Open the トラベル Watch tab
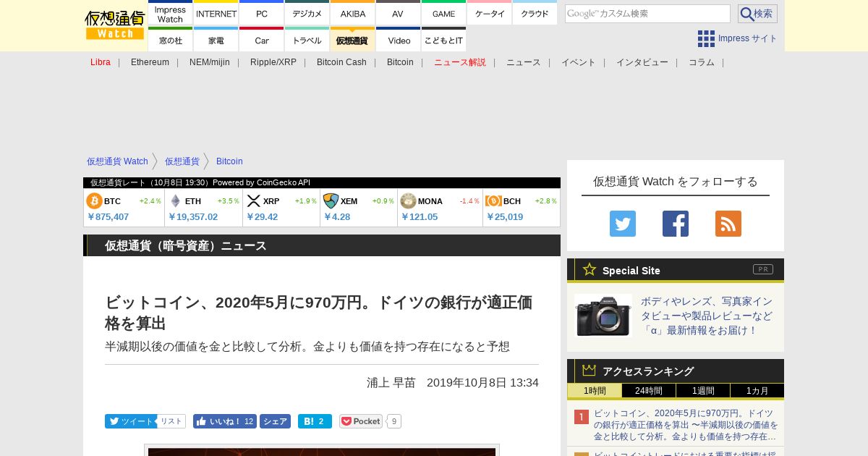This screenshot has height=456, width=868. [x=307, y=41]
